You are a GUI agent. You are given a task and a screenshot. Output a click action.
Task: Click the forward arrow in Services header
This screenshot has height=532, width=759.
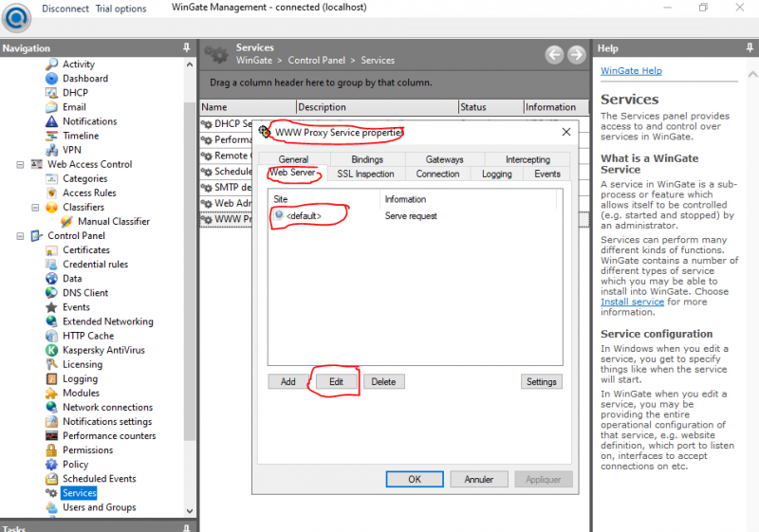[576, 55]
